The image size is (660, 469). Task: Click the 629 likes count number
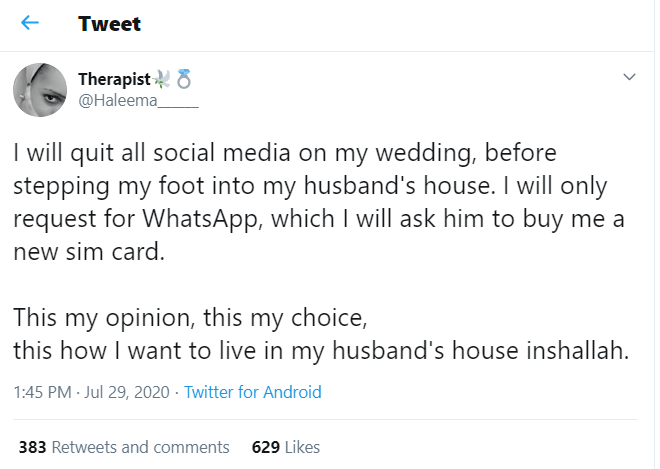pyautogui.click(x=265, y=447)
